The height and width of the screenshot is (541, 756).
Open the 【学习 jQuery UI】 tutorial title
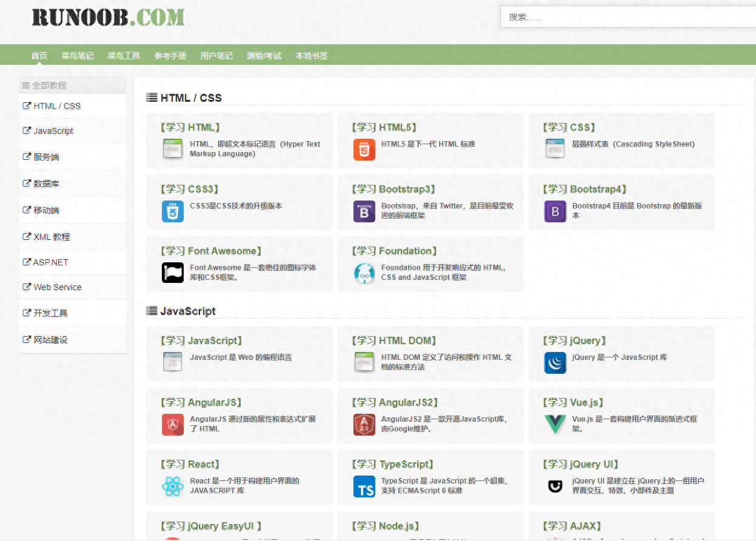tap(580, 464)
